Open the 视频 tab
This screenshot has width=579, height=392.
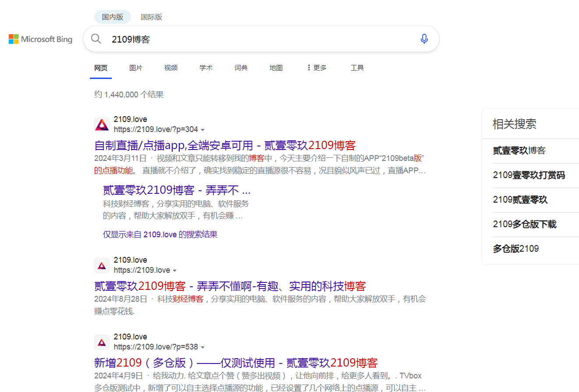[x=171, y=68]
